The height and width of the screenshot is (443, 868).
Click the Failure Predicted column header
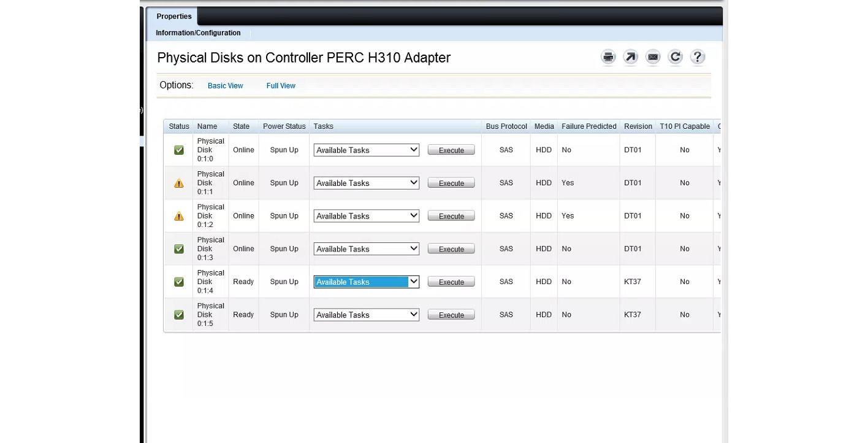588,126
